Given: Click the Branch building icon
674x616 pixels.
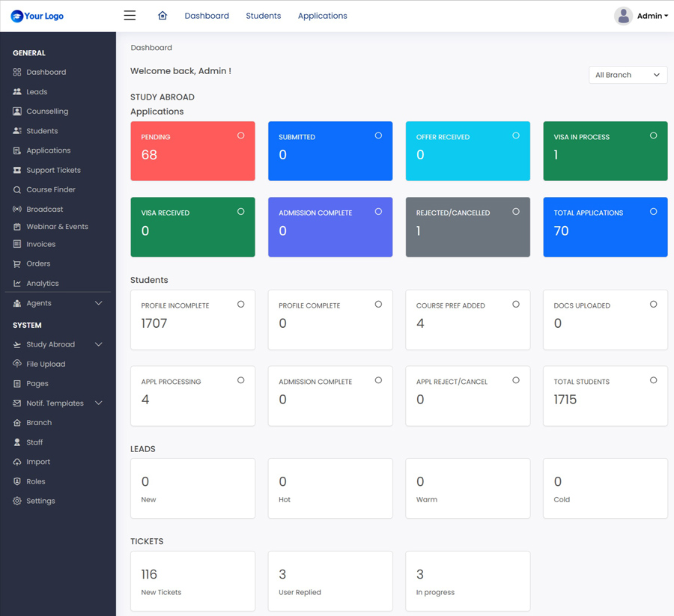Looking at the screenshot, I should (16, 423).
